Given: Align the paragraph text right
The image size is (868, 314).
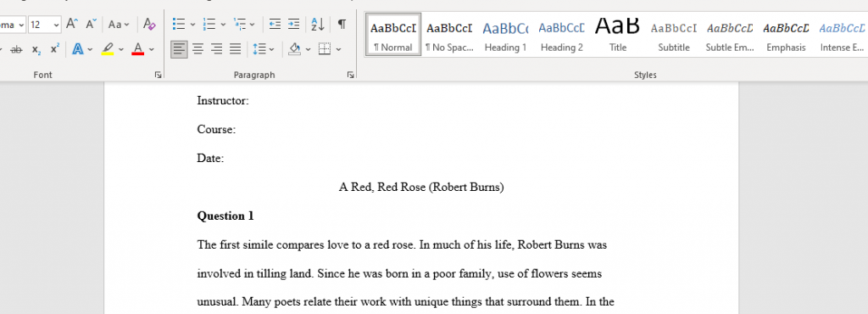Looking at the screenshot, I should [216, 50].
